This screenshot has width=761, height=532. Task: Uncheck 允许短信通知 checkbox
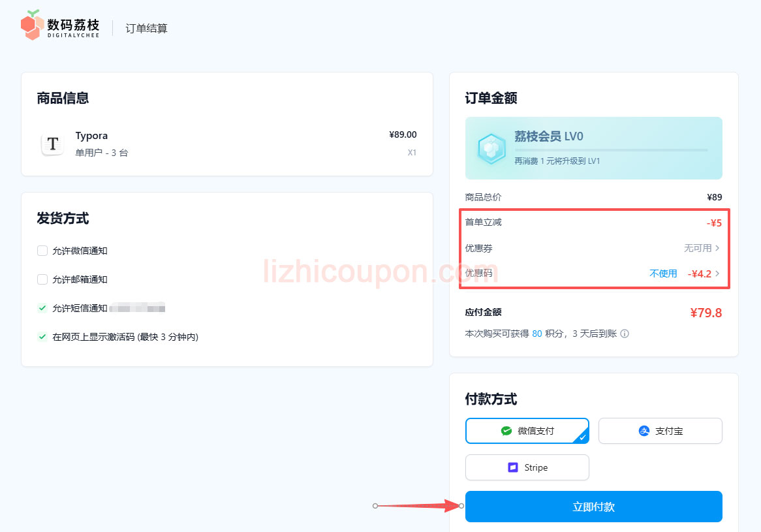42,307
